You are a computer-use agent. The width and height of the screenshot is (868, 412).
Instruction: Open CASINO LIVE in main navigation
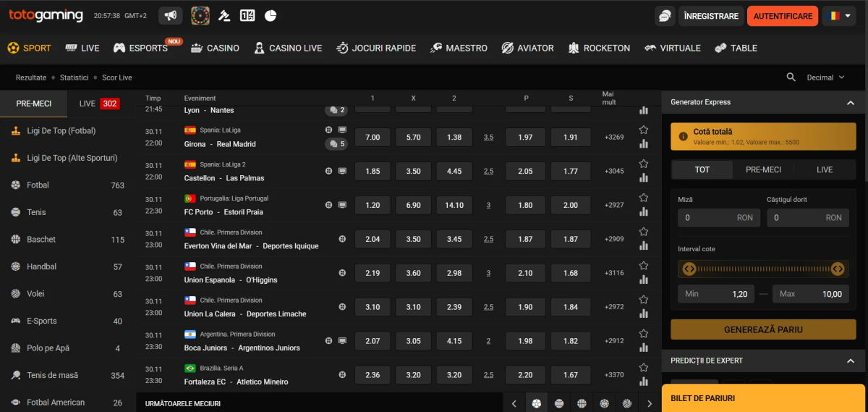coord(288,48)
